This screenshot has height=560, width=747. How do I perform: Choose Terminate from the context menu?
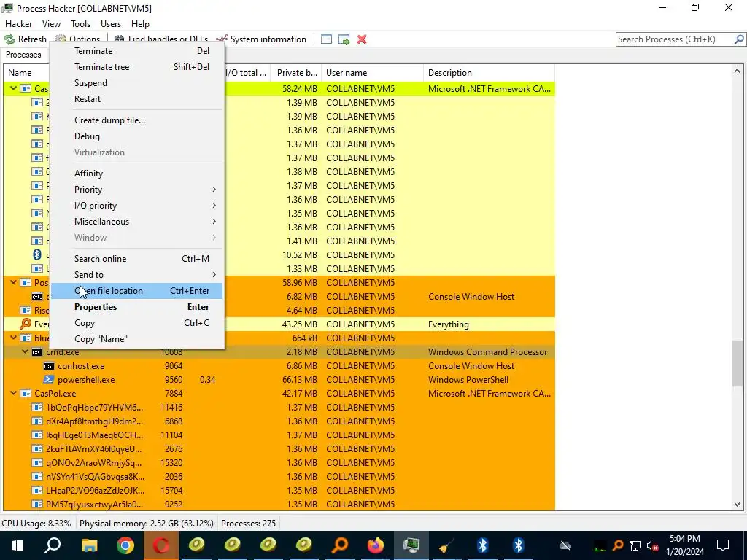136,51
